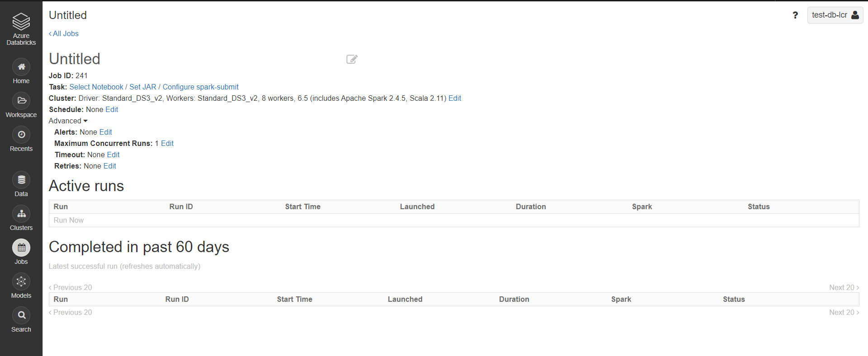
Task: Edit the Timeout setting
Action: pyautogui.click(x=113, y=155)
